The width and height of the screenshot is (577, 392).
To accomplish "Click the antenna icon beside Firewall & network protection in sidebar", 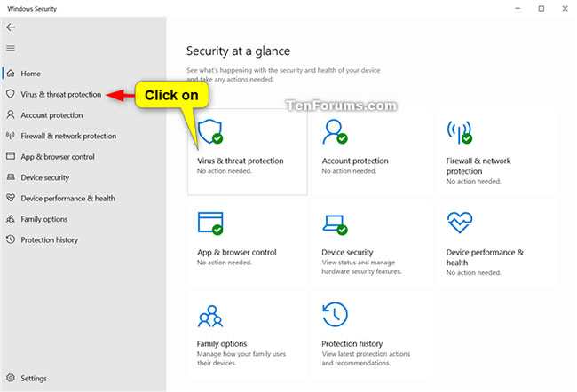I will click(x=11, y=136).
